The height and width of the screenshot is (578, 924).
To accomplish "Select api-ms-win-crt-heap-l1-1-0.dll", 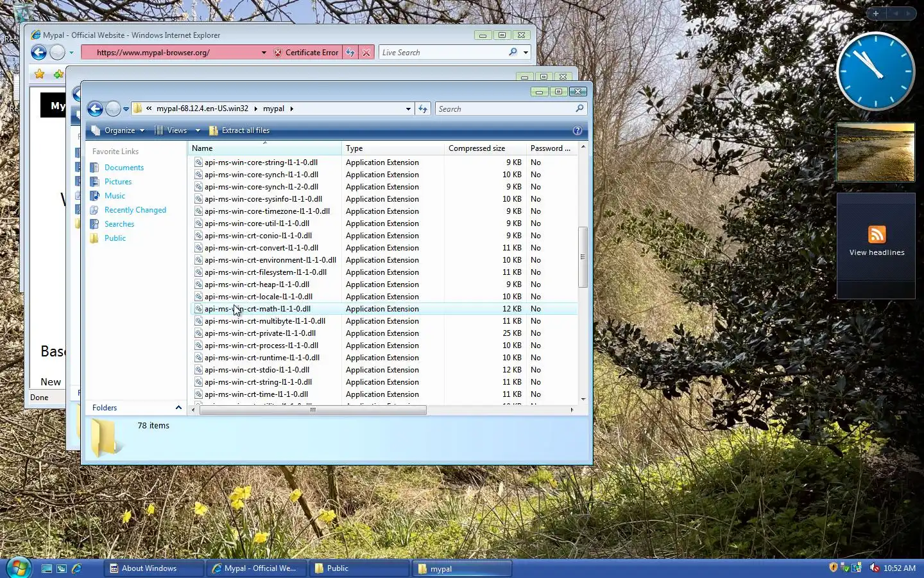I will [x=257, y=285].
